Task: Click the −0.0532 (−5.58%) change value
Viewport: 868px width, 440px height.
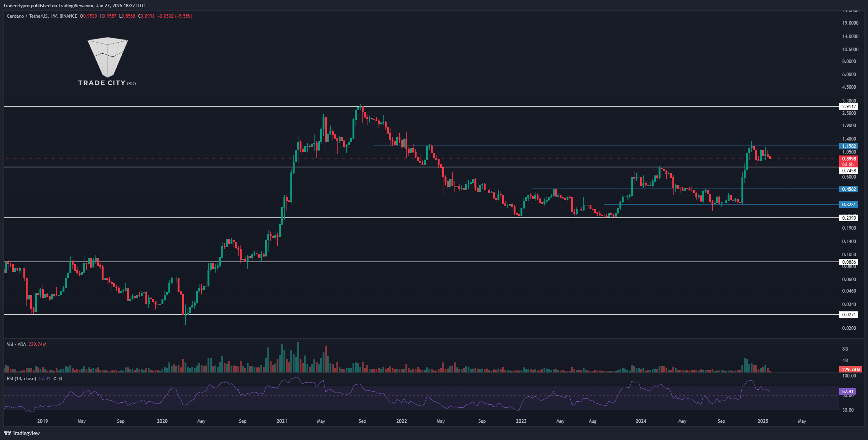Action: 175,16
